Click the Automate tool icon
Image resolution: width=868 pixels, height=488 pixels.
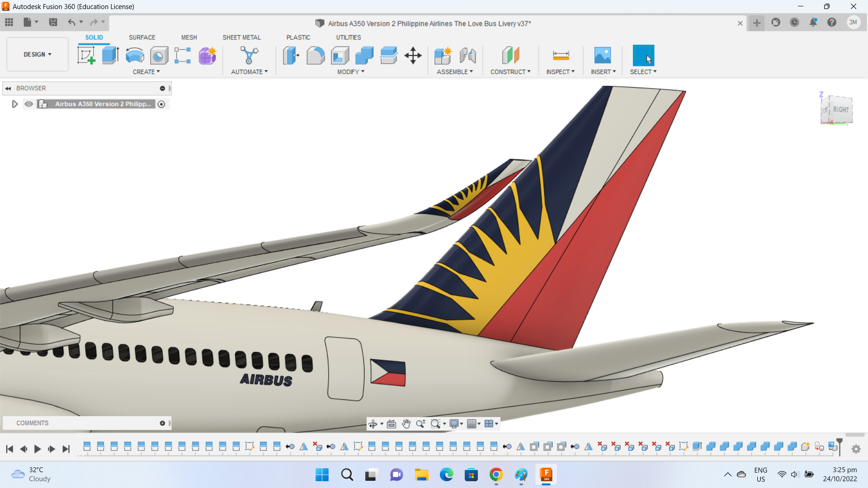(x=249, y=56)
